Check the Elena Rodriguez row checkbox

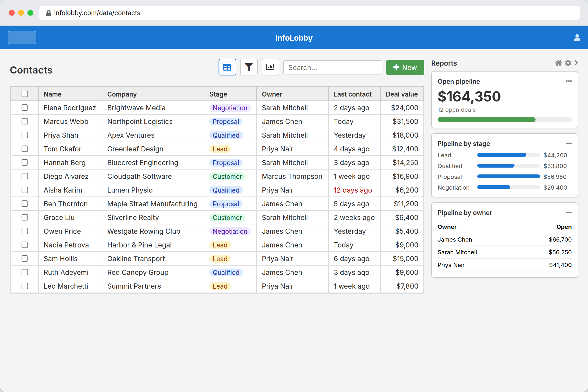coord(25,108)
